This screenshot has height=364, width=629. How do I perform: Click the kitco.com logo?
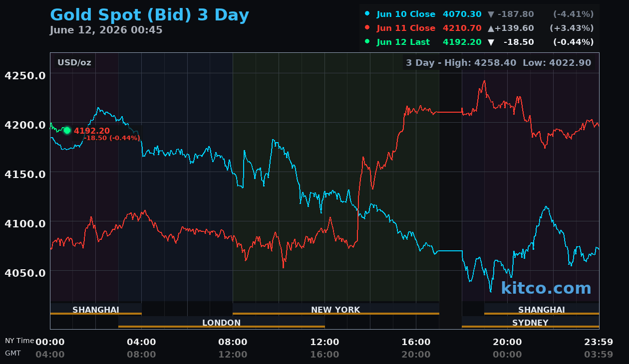[x=546, y=288]
